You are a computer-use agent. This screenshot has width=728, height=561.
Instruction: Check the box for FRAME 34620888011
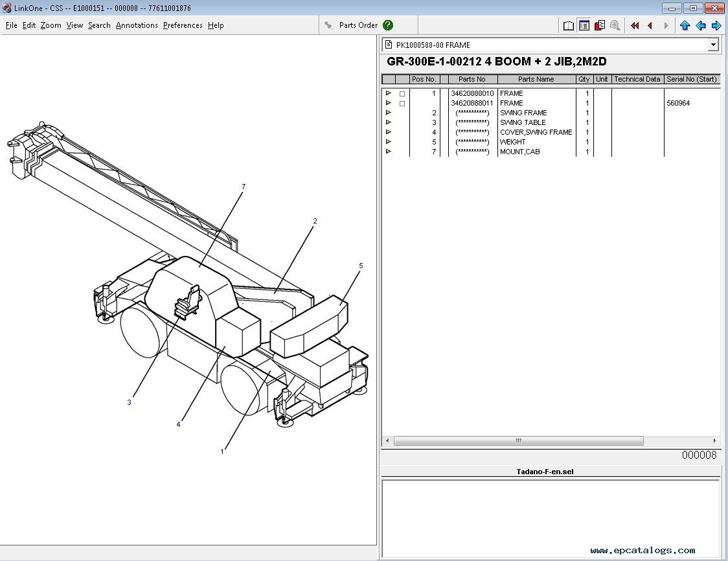tap(402, 104)
